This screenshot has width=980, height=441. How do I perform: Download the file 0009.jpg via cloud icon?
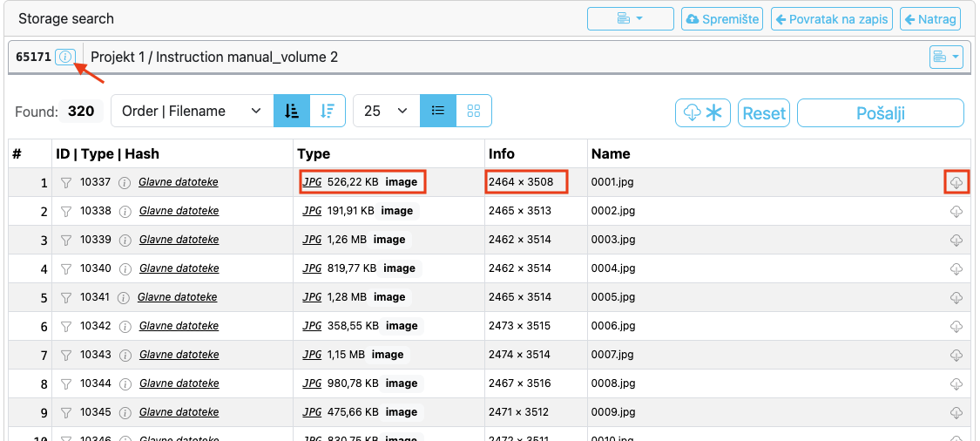click(956, 413)
